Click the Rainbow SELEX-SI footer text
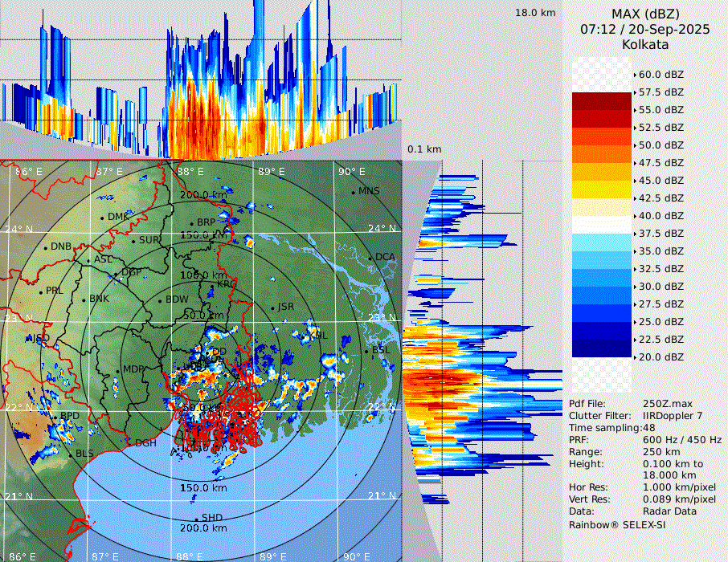The height and width of the screenshot is (562, 728). tap(617, 525)
